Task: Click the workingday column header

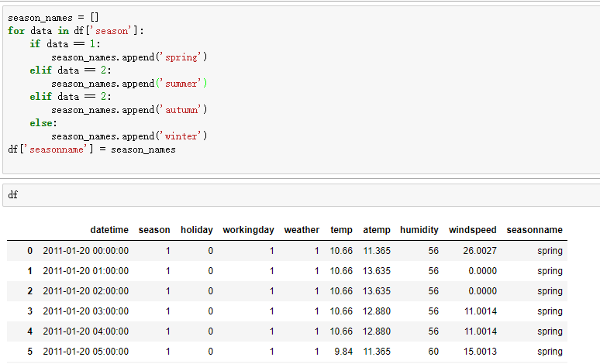Action: coord(248,230)
